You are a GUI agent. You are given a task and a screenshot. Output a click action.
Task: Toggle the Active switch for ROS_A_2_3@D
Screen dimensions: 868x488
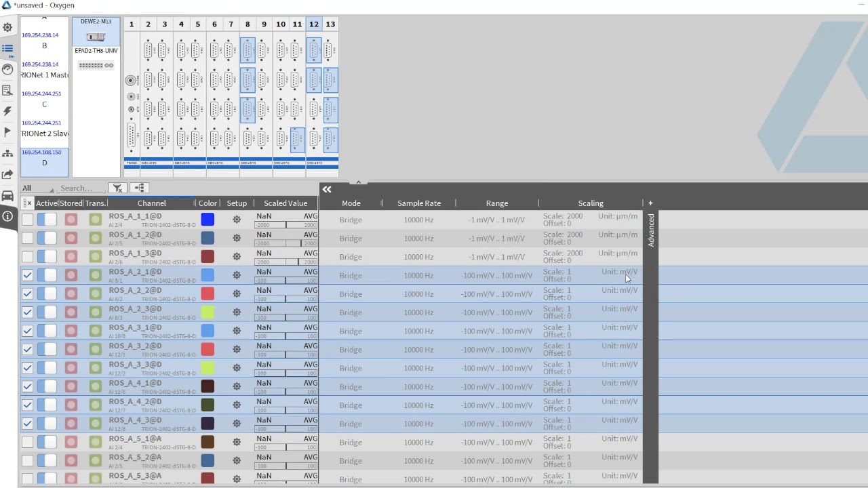47,312
